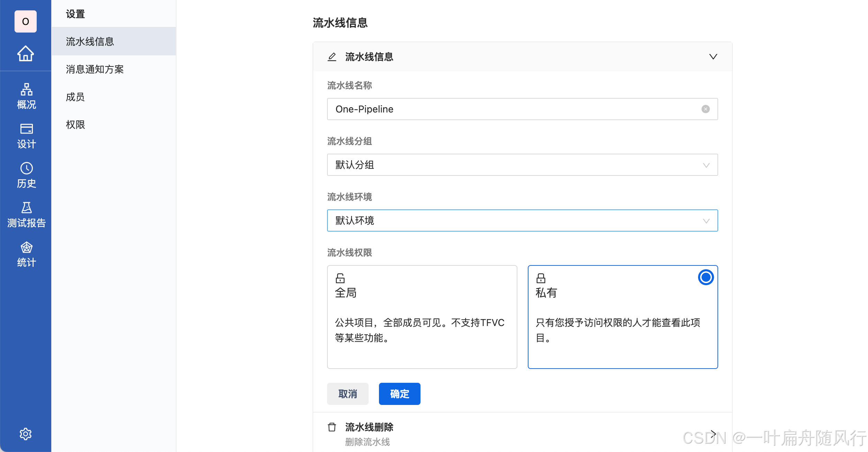Open the 默认分组 group dropdown
The width and height of the screenshot is (868, 452).
click(523, 165)
